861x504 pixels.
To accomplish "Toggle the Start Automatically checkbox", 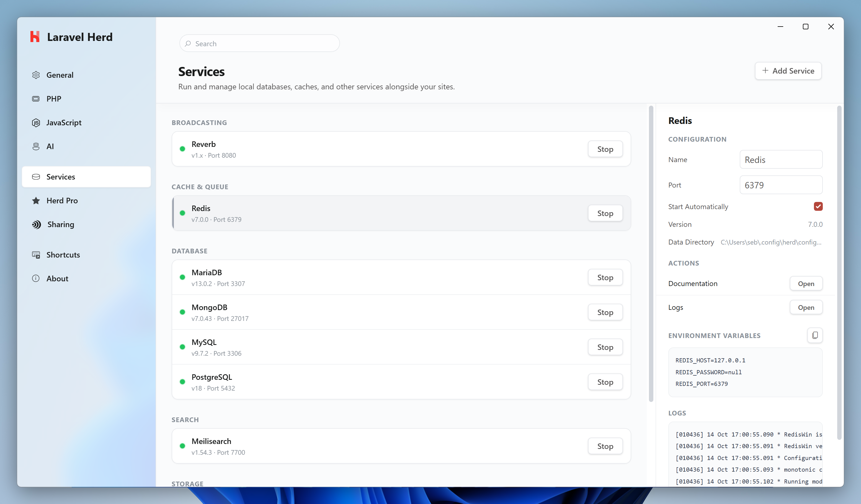I will click(818, 206).
